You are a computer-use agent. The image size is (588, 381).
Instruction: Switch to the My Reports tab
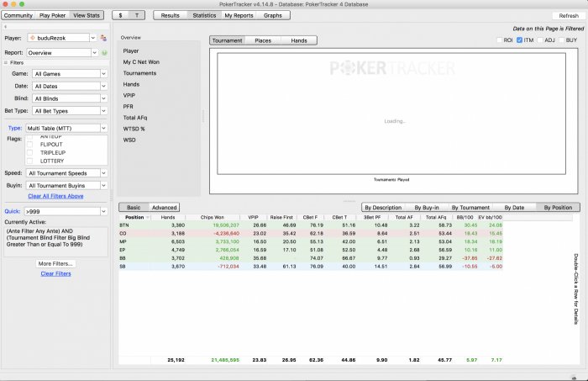click(239, 15)
